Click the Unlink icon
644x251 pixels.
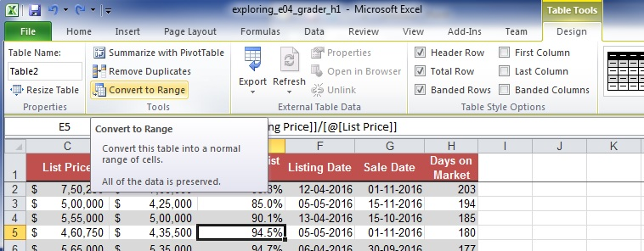click(x=317, y=90)
